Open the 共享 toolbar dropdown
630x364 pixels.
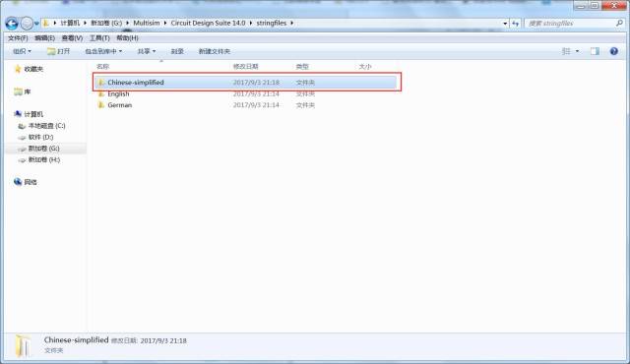coord(147,51)
